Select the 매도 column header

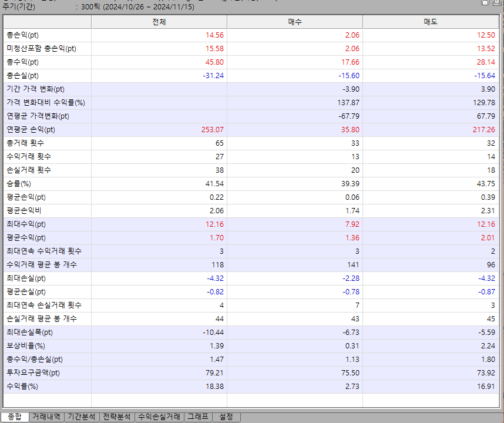[431, 22]
